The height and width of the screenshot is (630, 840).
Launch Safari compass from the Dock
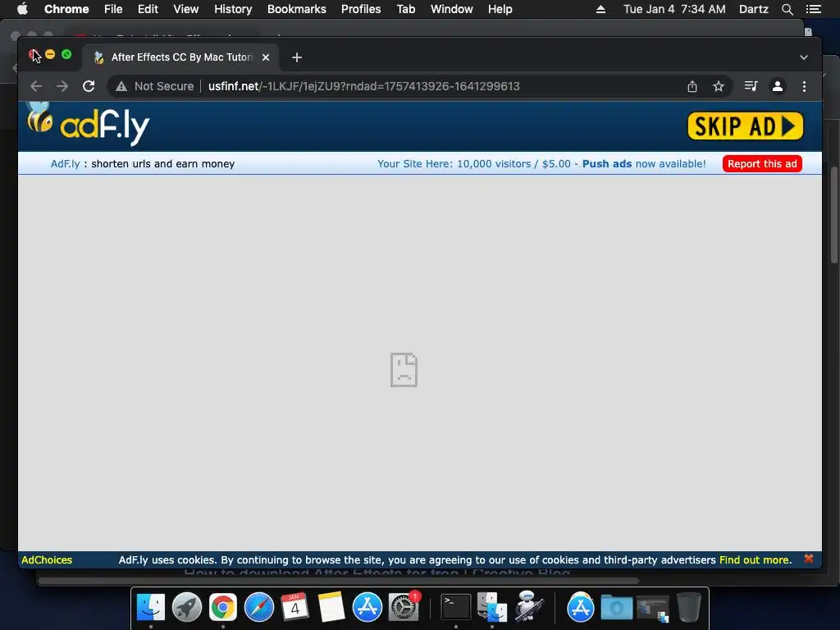tap(258, 607)
